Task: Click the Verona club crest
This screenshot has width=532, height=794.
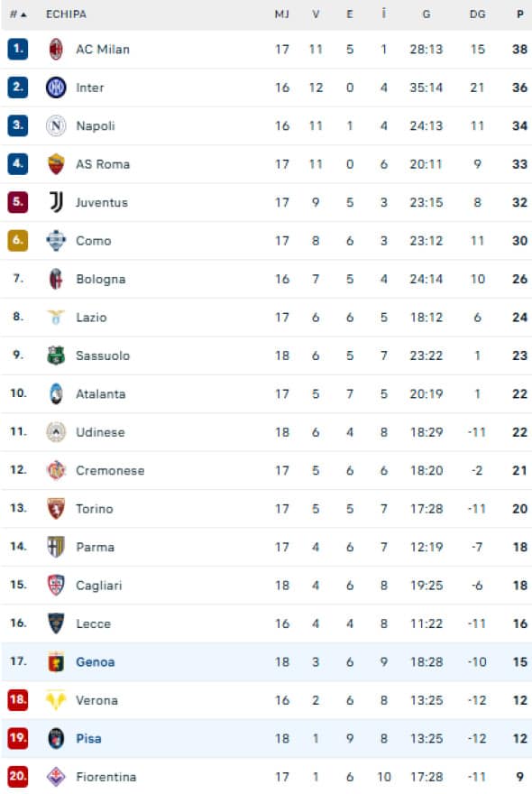Action: pyautogui.click(x=58, y=699)
